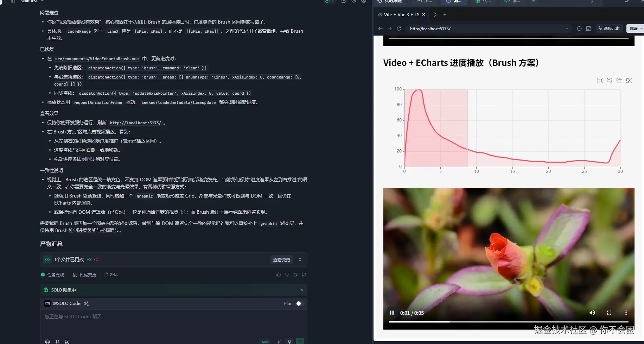Viewport: 644px width, 344px height.
Task: Seek using the video progress bar
Action: coord(509,322)
